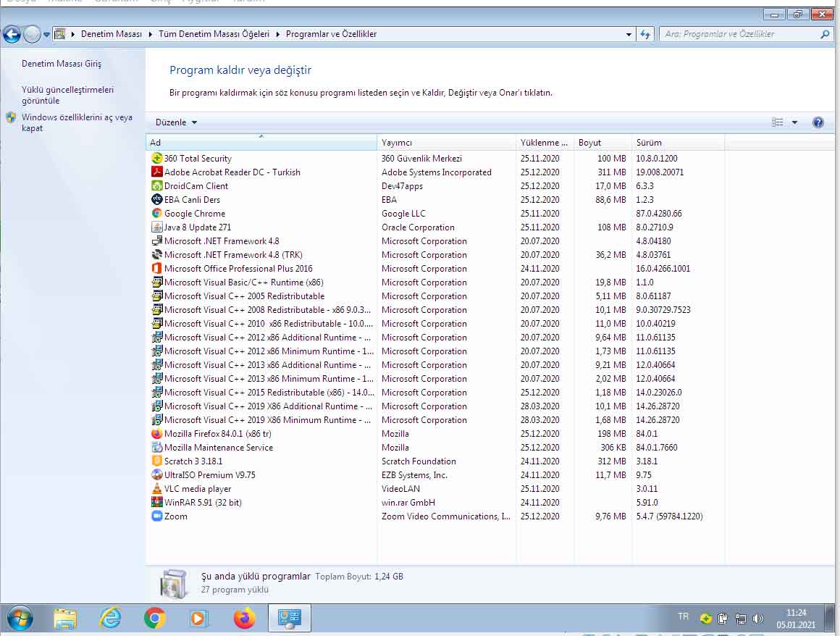Go back with the Back arrow button
840x636 pixels.
coord(12,34)
